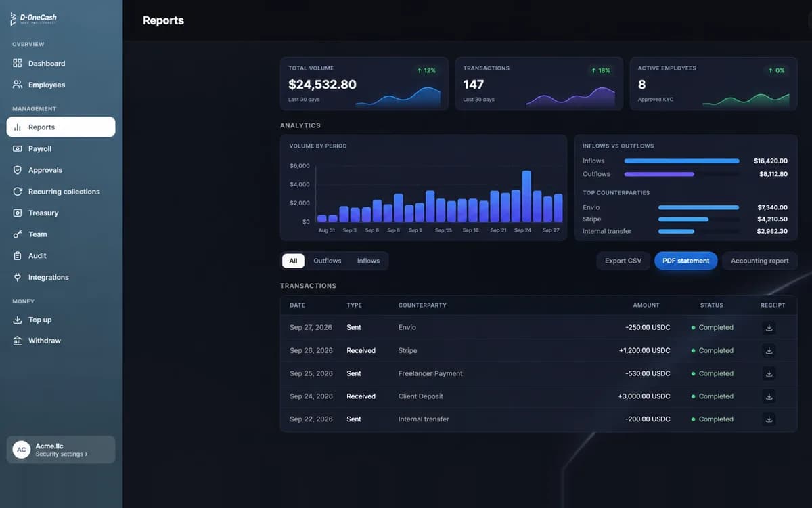Switch to the Outflows filter tab
This screenshot has width=812, height=508.
(328, 261)
